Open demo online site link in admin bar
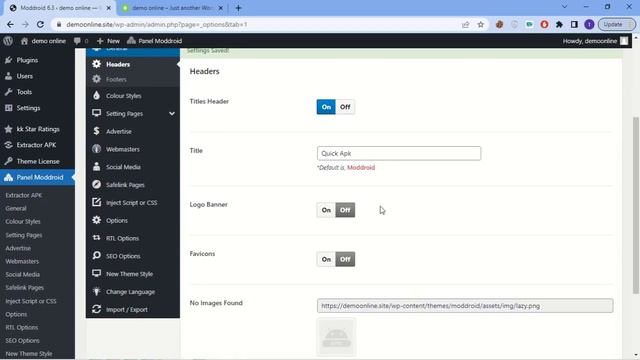This screenshot has height=360, width=640. pyautogui.click(x=43, y=41)
